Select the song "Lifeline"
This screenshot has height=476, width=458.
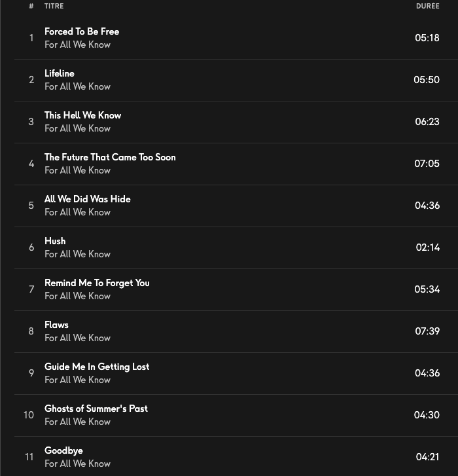(60, 73)
